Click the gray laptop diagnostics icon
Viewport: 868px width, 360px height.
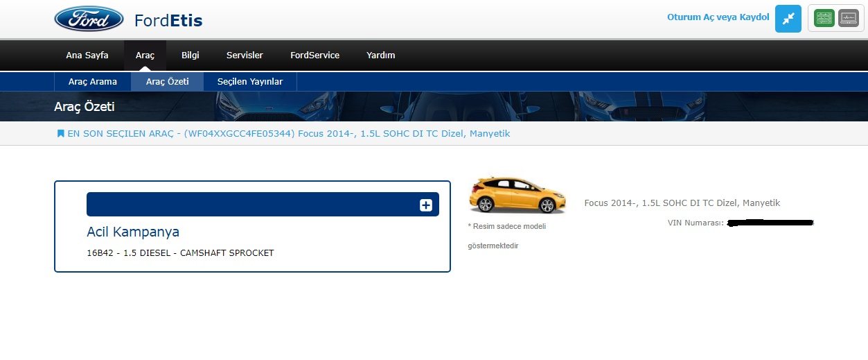[x=848, y=19]
